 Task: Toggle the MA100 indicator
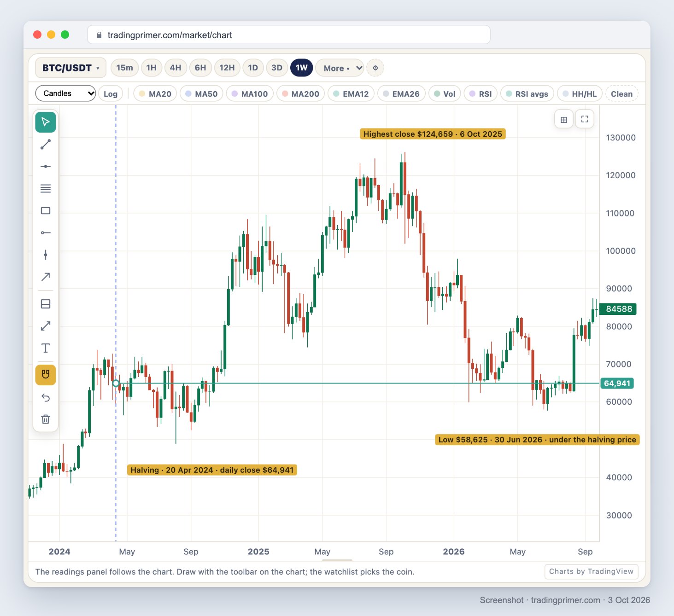250,94
